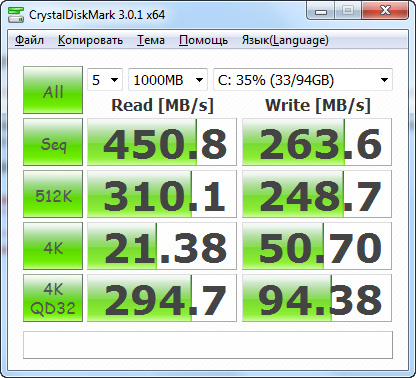The height and width of the screenshot is (378, 416).
Task: Open the Помощь menu
Action: coord(203,40)
